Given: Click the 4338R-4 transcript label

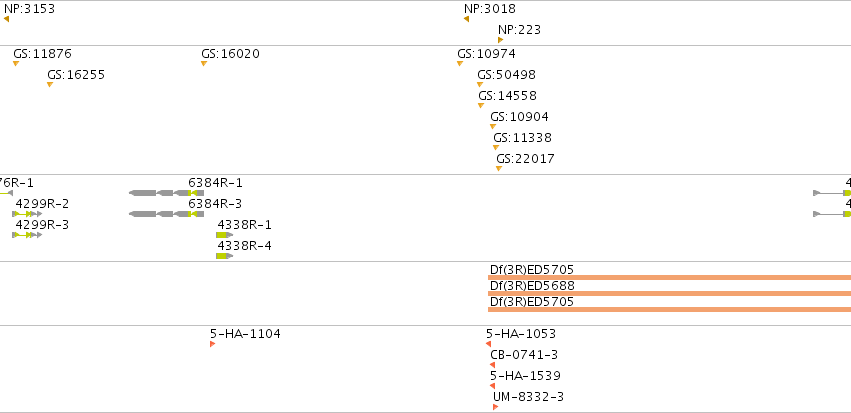Looking at the screenshot, I should coord(244,246).
